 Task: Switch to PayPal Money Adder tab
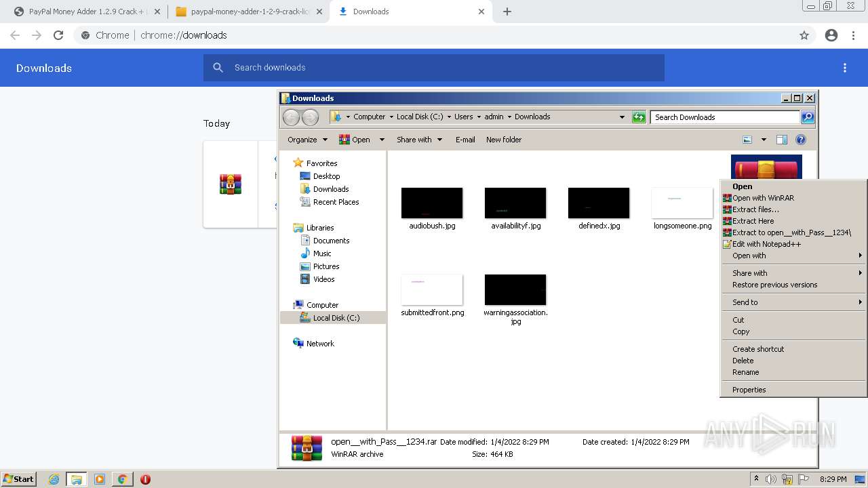[x=86, y=12]
